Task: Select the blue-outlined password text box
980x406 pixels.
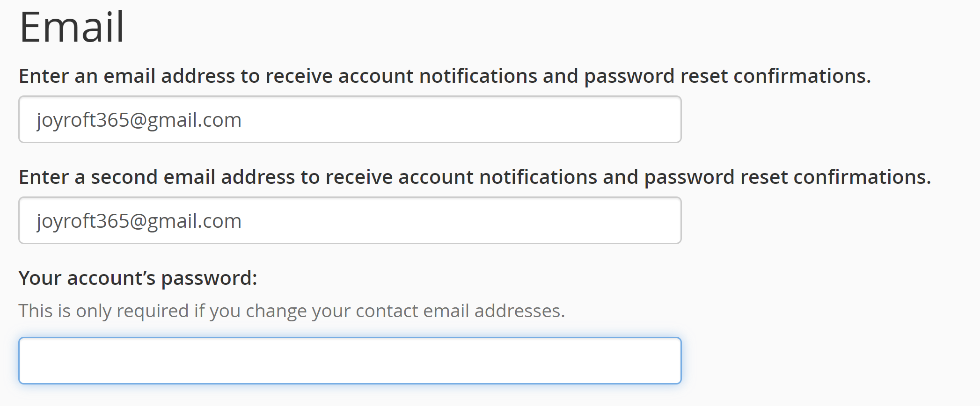Action: click(350, 361)
